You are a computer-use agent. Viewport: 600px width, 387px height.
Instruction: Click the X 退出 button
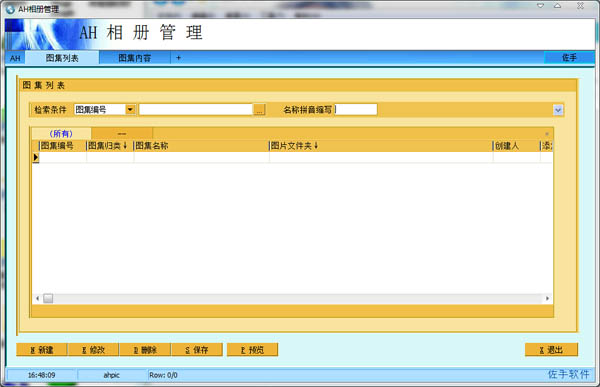click(x=551, y=349)
